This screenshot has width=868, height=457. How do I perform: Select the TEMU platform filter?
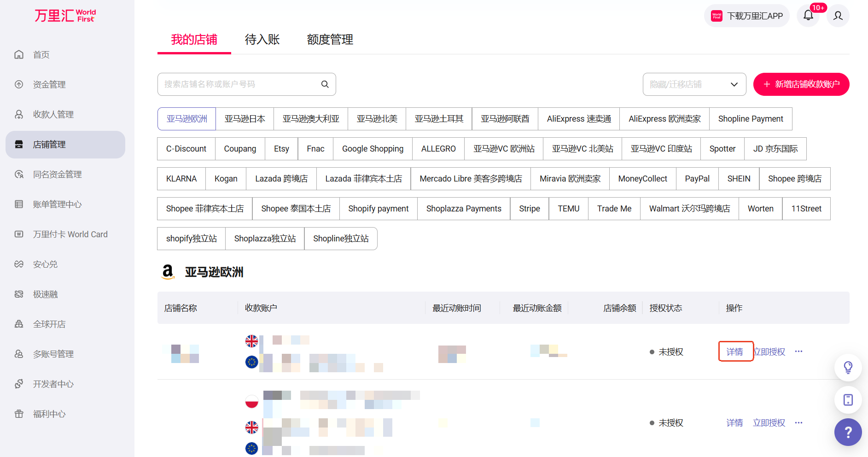[568, 209]
